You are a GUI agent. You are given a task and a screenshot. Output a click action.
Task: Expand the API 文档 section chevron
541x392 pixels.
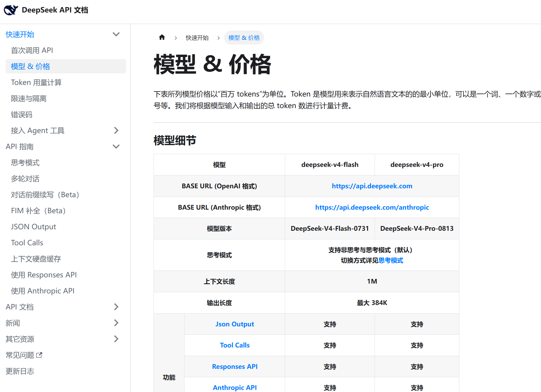pyautogui.click(x=116, y=307)
